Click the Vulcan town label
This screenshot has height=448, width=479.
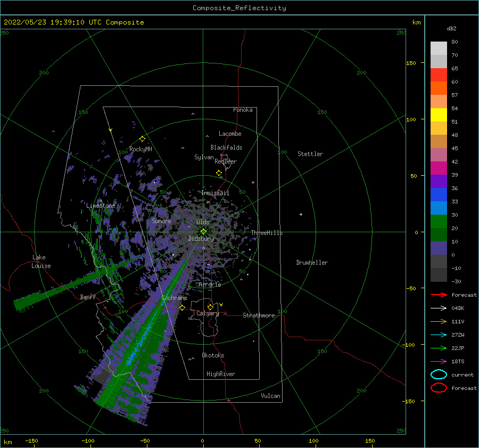click(x=271, y=396)
